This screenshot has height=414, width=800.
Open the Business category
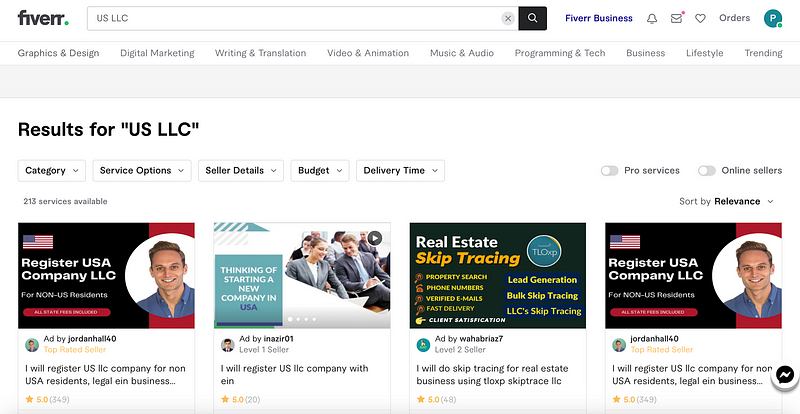645,53
